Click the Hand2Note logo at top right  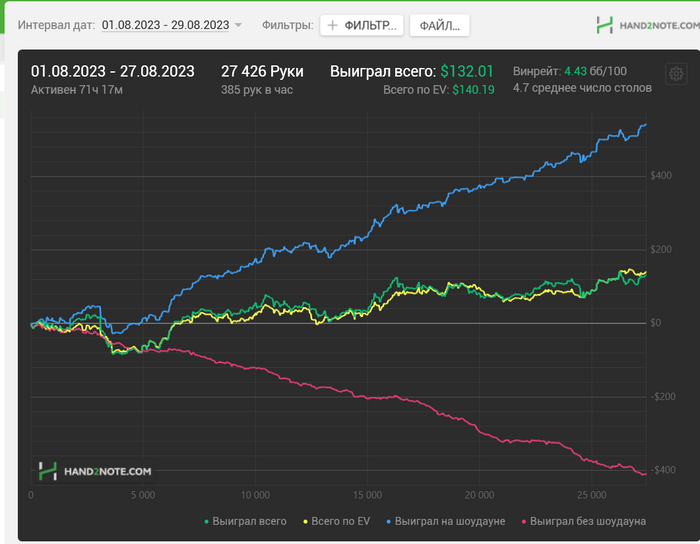tap(648, 25)
